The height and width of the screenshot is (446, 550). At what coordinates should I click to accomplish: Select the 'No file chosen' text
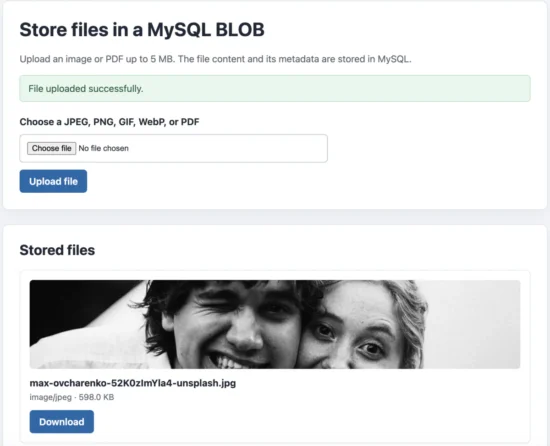[x=103, y=148]
